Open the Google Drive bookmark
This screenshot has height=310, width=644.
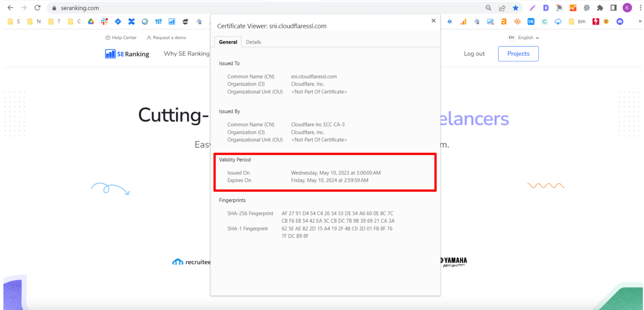pyautogui.click(x=91, y=21)
